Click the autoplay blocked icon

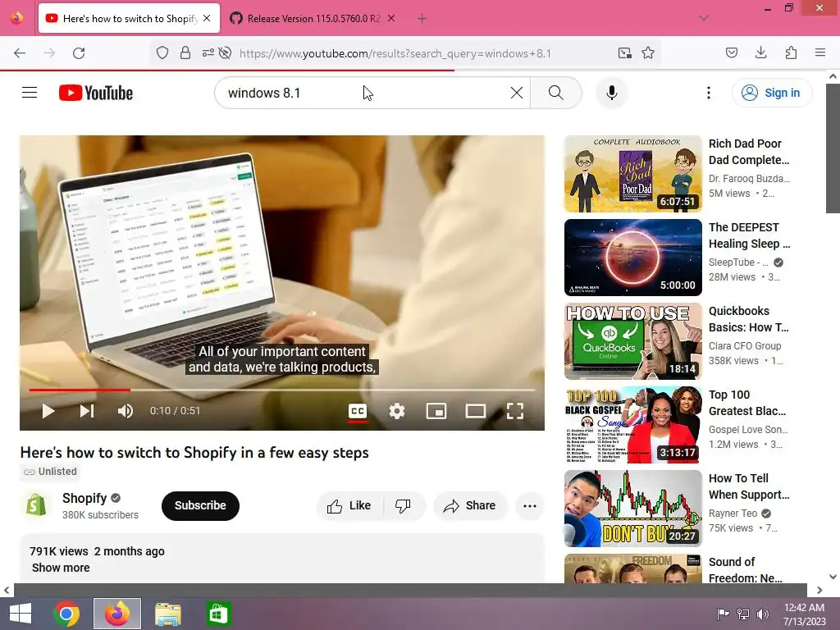[x=226, y=52]
